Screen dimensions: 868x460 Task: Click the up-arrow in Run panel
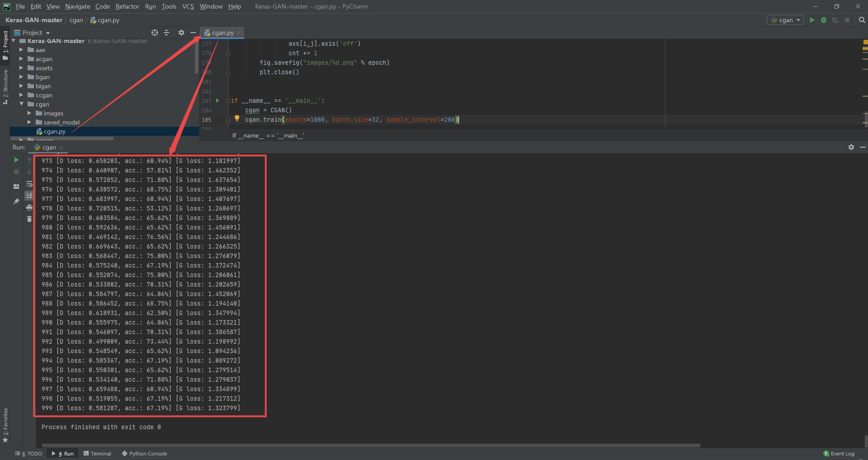click(29, 160)
